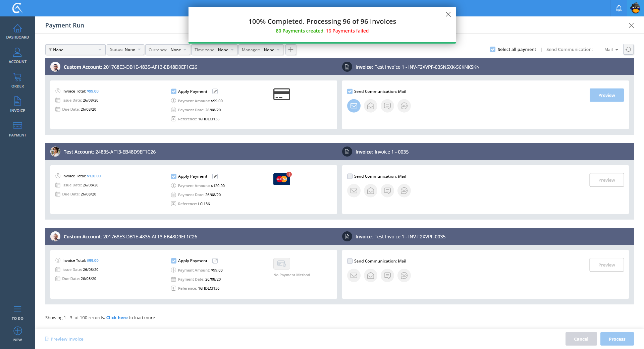Open the user avatar in top bar

(x=635, y=8)
